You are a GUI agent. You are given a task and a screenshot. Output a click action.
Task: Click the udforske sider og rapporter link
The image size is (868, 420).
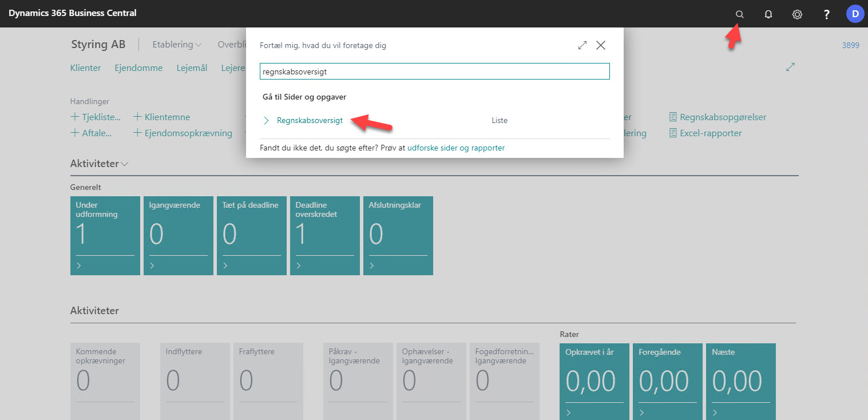(455, 148)
